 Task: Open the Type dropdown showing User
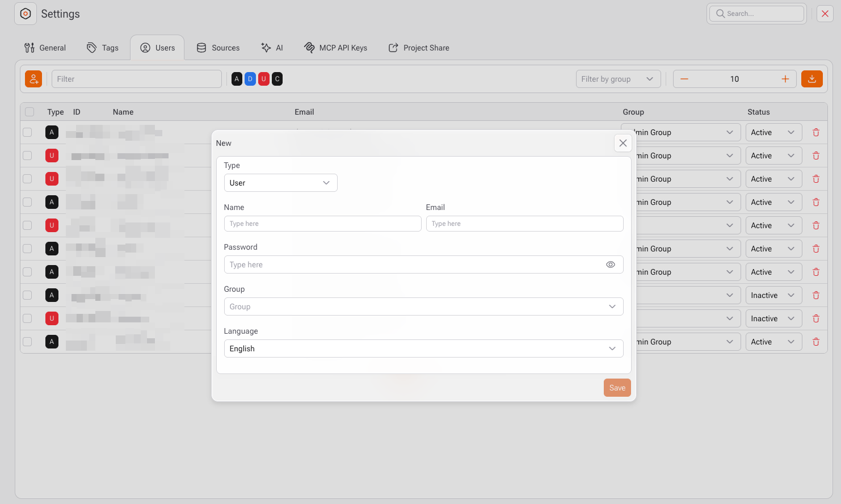pyautogui.click(x=280, y=183)
